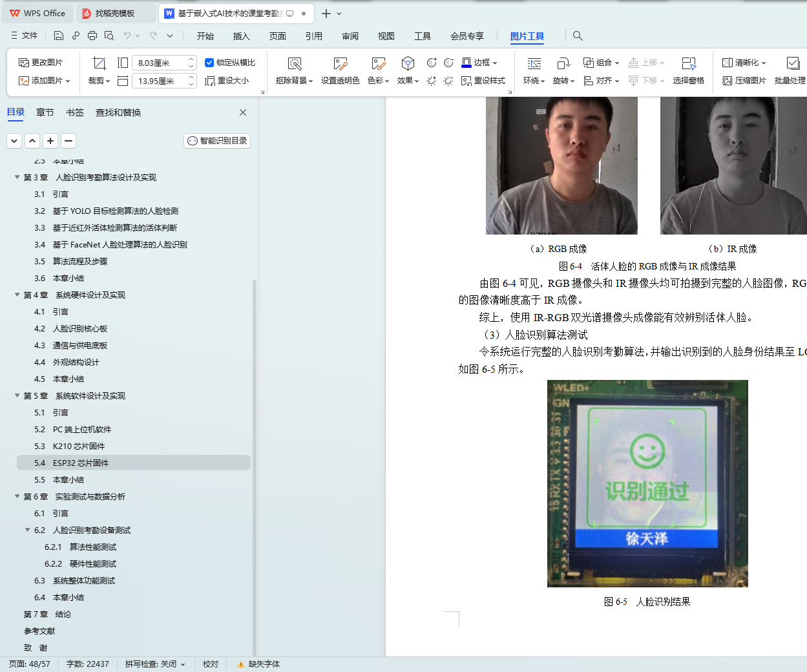Collapse 第4章 系统硬件设计 node
The height and width of the screenshot is (672, 807).
coord(17,295)
